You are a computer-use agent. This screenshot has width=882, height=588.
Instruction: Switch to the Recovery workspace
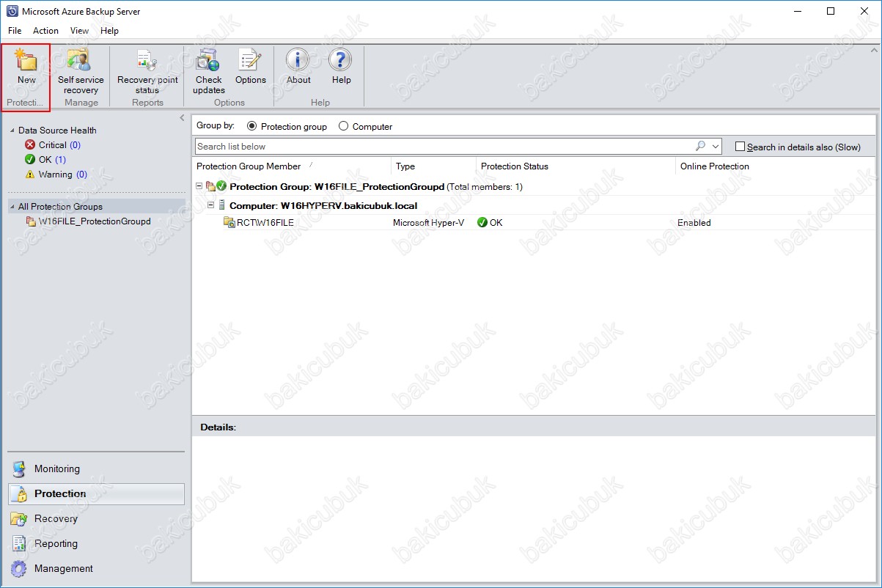pyautogui.click(x=96, y=518)
